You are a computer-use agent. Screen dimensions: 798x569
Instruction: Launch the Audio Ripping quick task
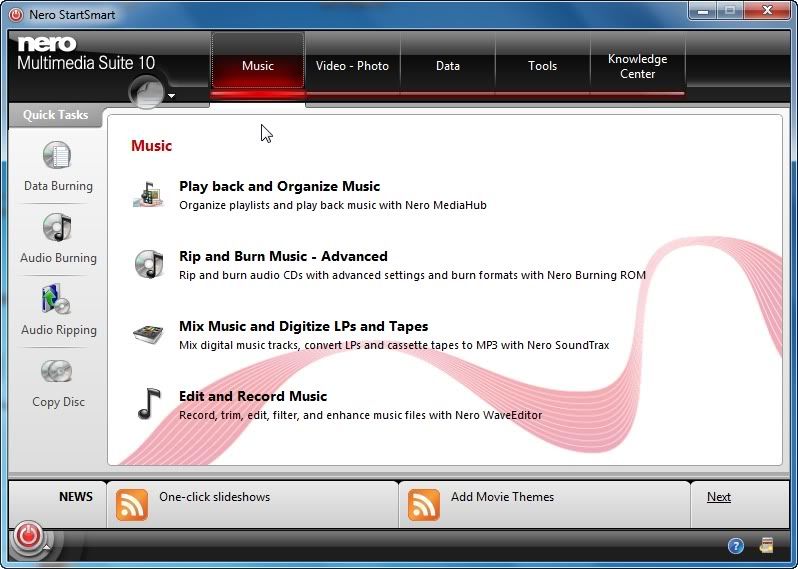[57, 300]
